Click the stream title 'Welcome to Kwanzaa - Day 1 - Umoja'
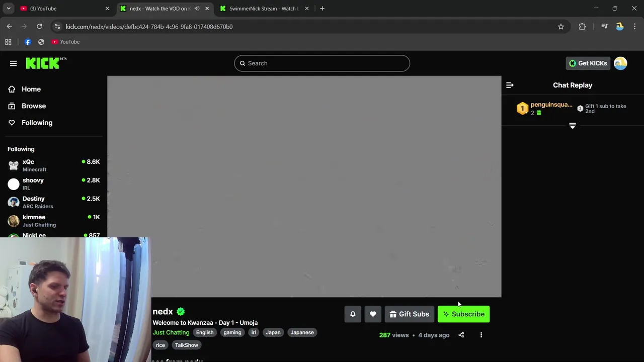The height and width of the screenshot is (362, 644). coord(205,323)
